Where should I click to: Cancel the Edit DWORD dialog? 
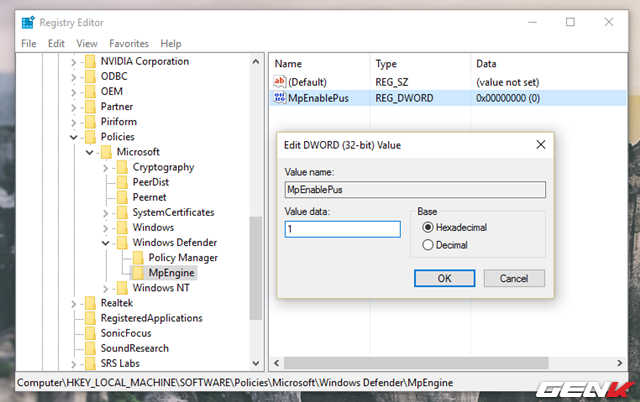coord(514,278)
